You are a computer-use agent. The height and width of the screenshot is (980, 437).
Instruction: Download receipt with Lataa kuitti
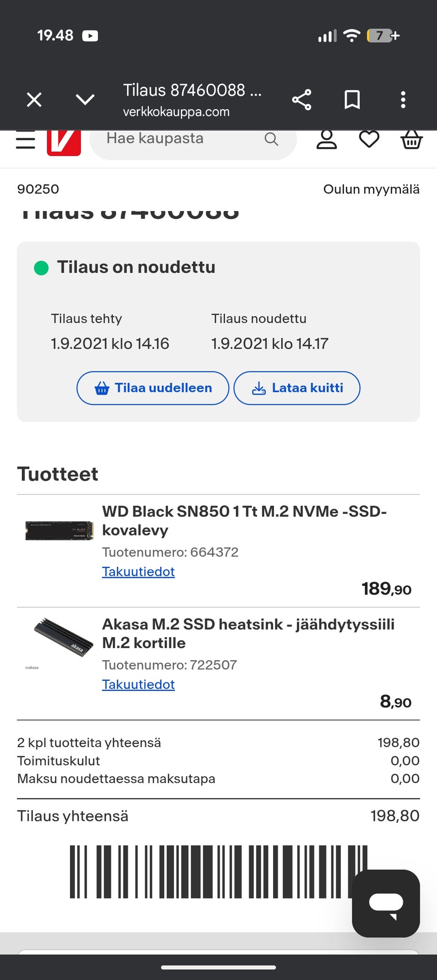[x=297, y=388]
